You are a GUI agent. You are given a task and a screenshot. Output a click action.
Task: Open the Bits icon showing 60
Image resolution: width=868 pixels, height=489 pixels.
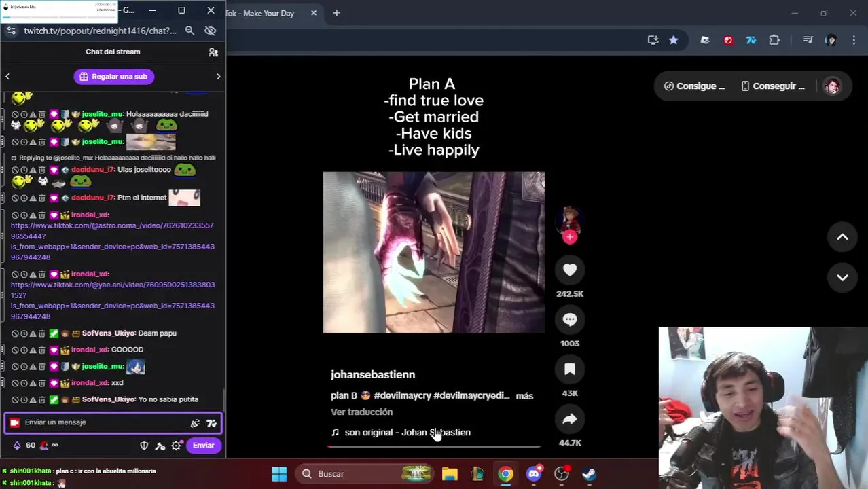click(x=17, y=446)
